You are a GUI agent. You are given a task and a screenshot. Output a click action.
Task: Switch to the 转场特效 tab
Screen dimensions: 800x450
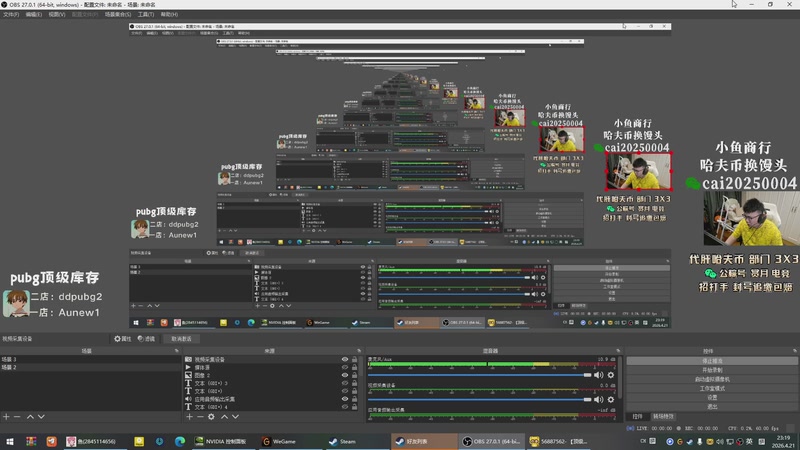point(663,417)
